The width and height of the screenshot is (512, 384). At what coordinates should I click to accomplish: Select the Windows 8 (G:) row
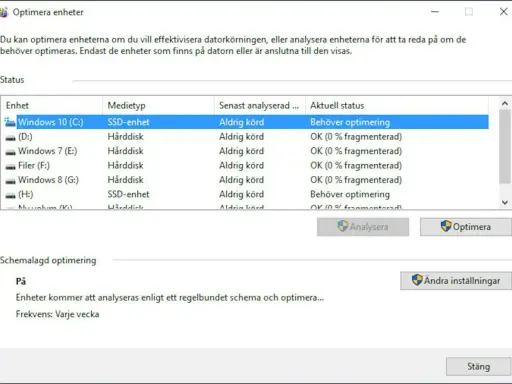click(245, 180)
